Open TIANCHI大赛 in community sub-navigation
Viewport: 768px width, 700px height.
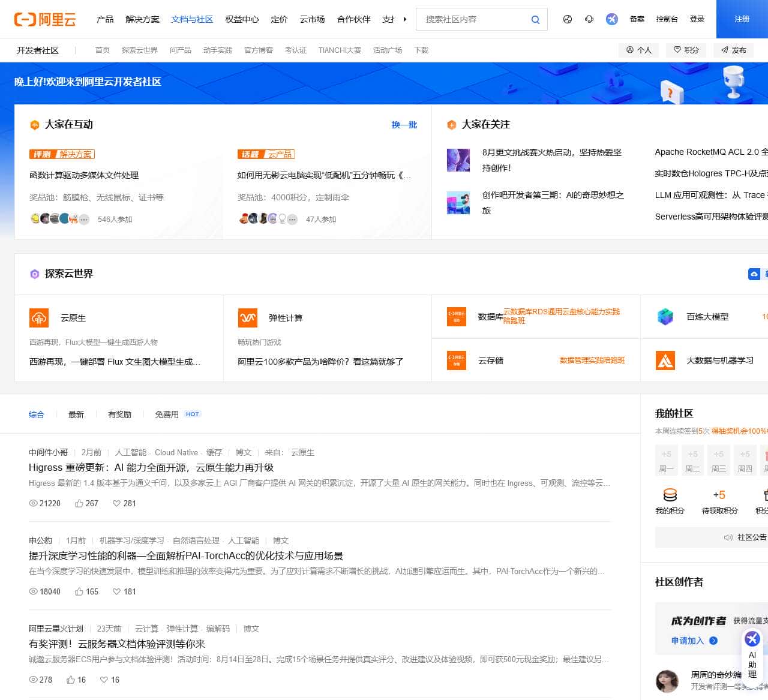[340, 50]
